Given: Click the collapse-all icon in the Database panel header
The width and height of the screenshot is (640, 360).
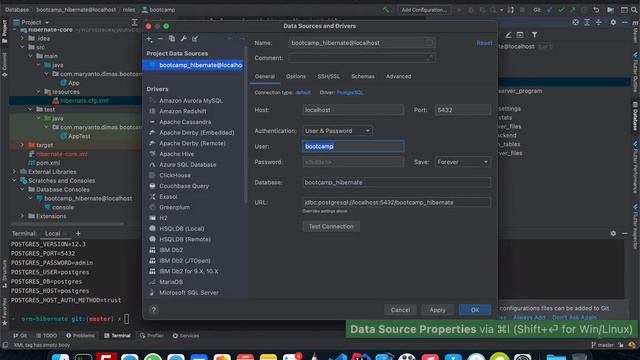Looking at the screenshot, I should click(599, 22).
